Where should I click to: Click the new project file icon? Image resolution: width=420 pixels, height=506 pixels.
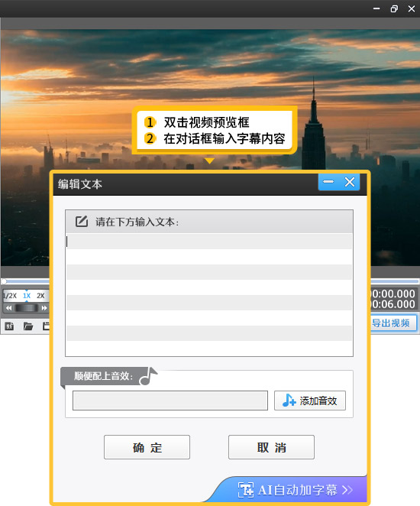(x=9, y=326)
